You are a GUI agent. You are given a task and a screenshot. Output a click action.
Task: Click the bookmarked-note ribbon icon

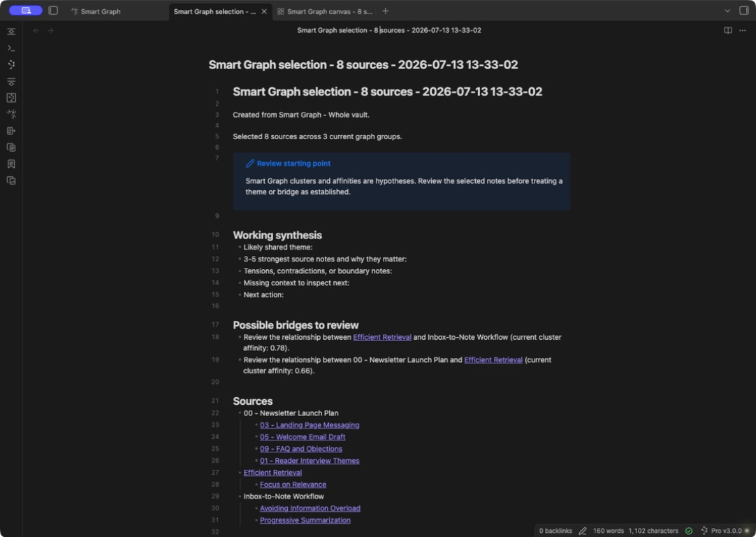point(11,164)
